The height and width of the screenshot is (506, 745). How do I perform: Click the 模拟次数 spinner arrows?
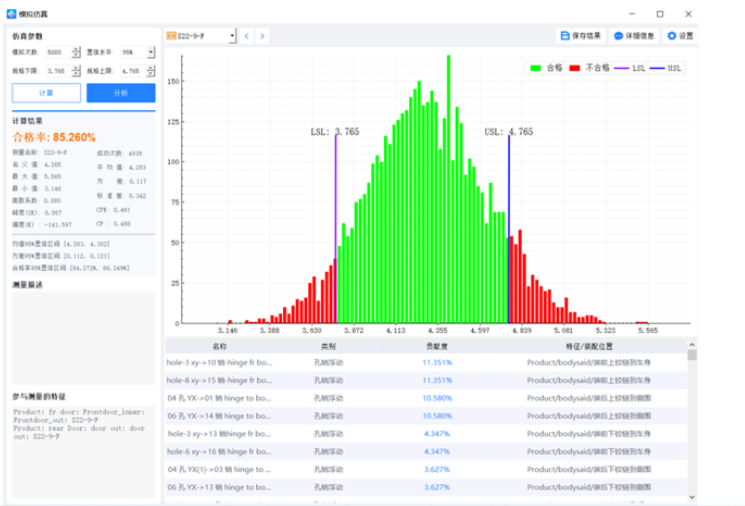point(76,52)
